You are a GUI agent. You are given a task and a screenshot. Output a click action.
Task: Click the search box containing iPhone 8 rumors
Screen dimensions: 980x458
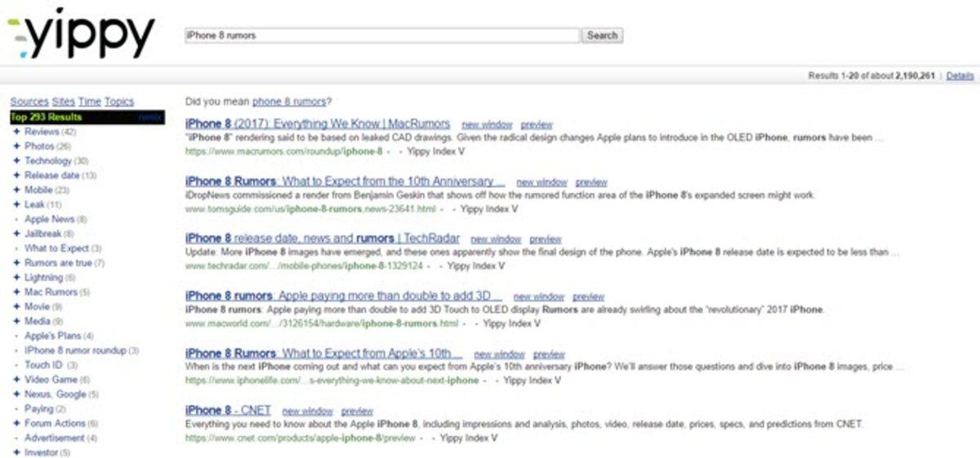[382, 35]
